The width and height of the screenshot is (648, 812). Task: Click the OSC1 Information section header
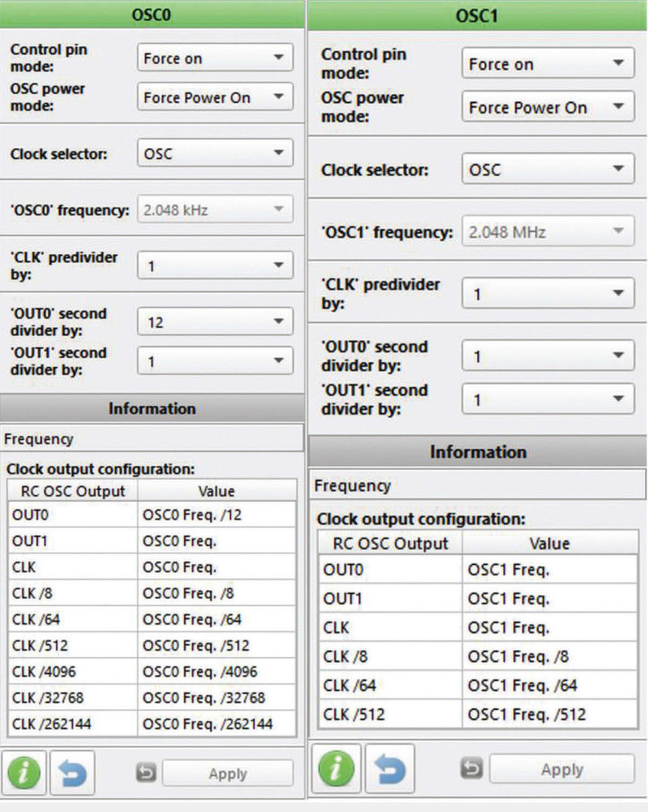[x=477, y=451]
